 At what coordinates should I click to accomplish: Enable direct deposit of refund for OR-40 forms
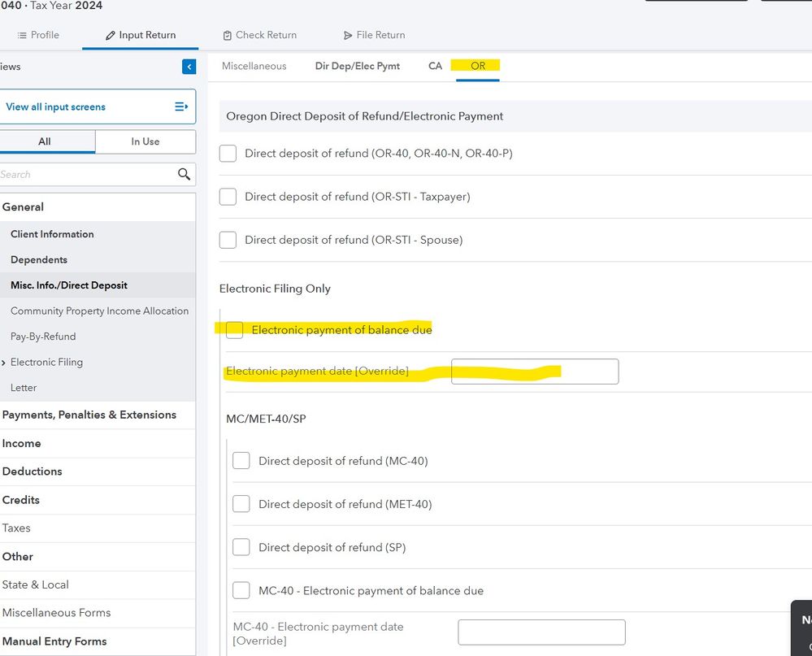tap(228, 153)
